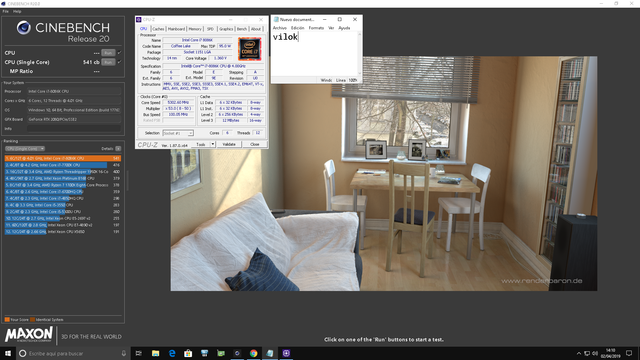Image resolution: width=640 pixels, height=360 pixels.
Task: Open Task View from the taskbar
Action: (x=139, y=353)
